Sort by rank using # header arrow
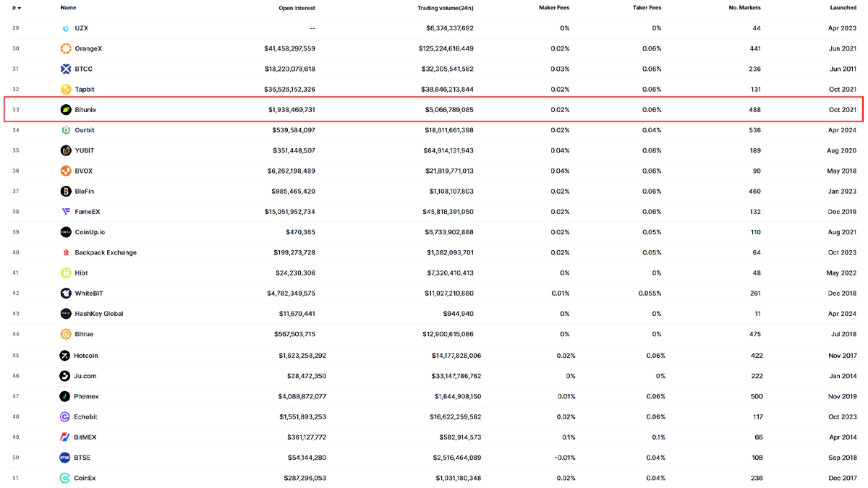Image resolution: width=868 pixels, height=488 pixels. click(x=17, y=8)
